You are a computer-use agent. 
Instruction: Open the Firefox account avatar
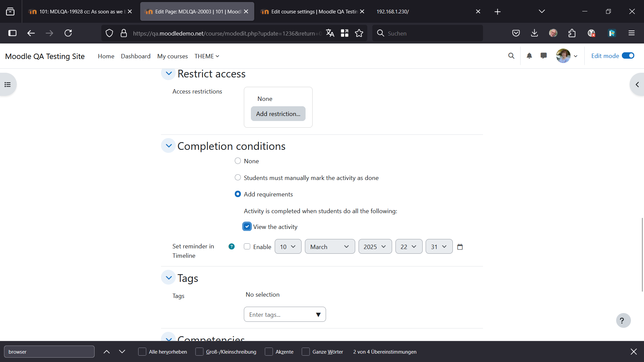pyautogui.click(x=553, y=33)
